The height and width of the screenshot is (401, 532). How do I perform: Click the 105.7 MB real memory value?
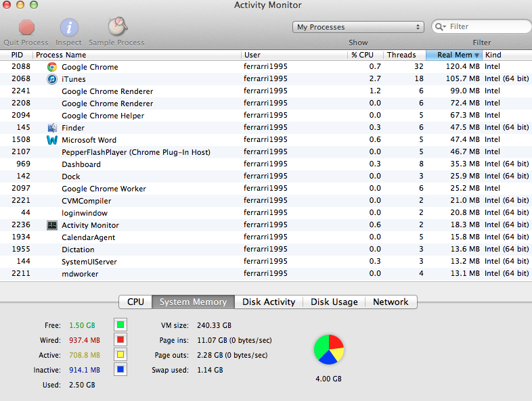(x=463, y=78)
